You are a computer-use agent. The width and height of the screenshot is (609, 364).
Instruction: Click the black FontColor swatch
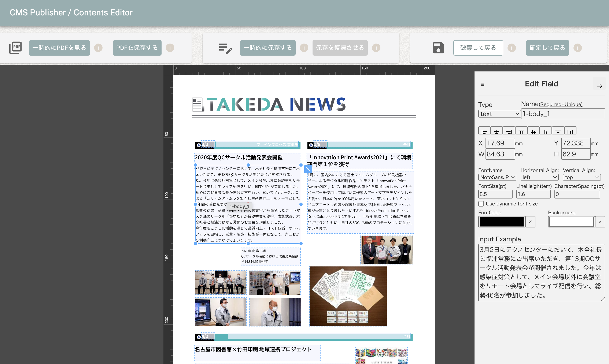[502, 222]
